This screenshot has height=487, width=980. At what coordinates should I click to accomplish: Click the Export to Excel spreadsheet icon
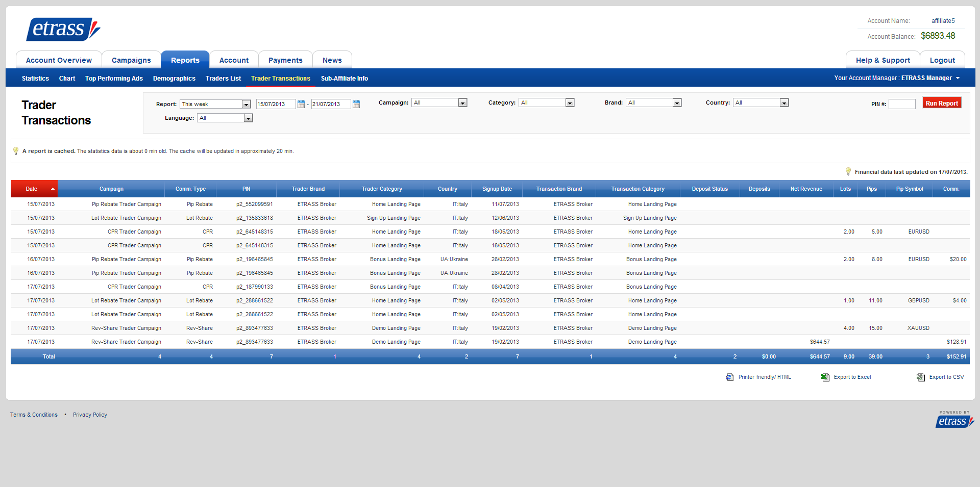click(x=825, y=377)
